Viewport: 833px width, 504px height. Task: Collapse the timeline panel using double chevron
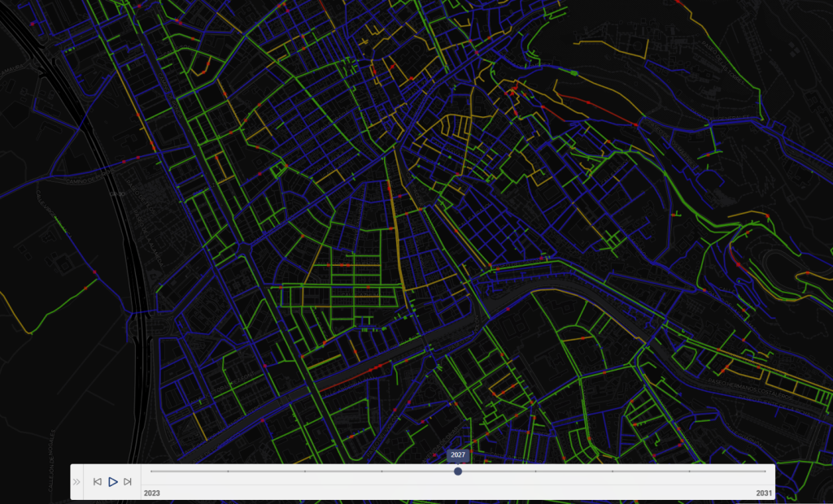point(76,482)
